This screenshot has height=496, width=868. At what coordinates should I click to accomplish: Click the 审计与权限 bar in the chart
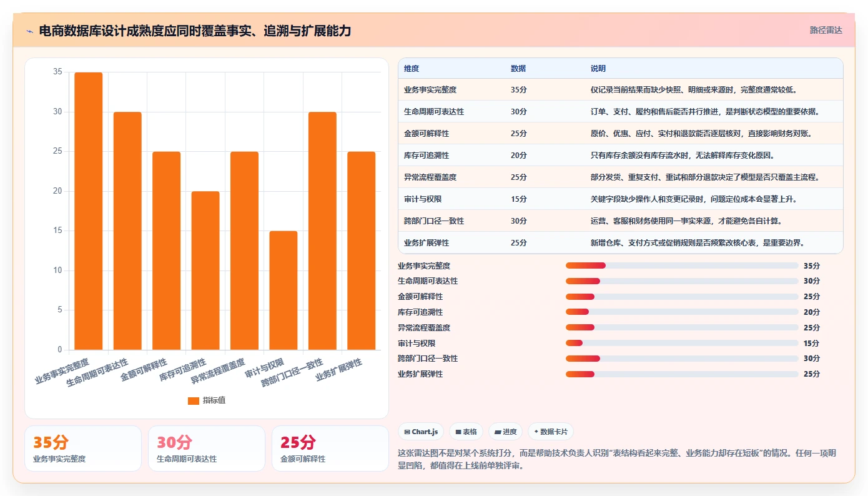tap(284, 290)
